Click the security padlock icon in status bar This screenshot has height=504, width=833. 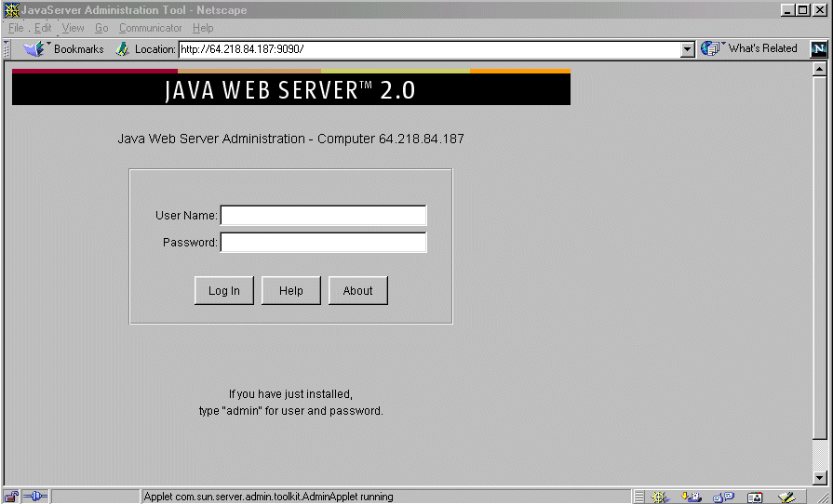coord(10,497)
